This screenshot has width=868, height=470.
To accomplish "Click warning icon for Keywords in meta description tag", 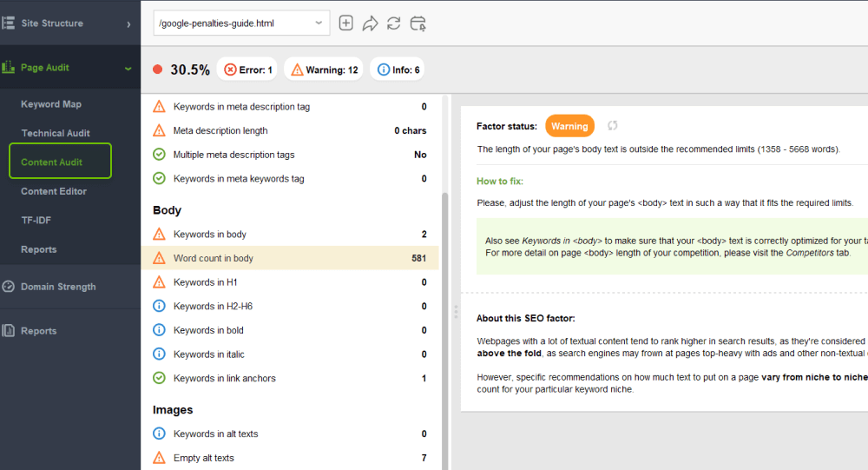I will tap(159, 106).
